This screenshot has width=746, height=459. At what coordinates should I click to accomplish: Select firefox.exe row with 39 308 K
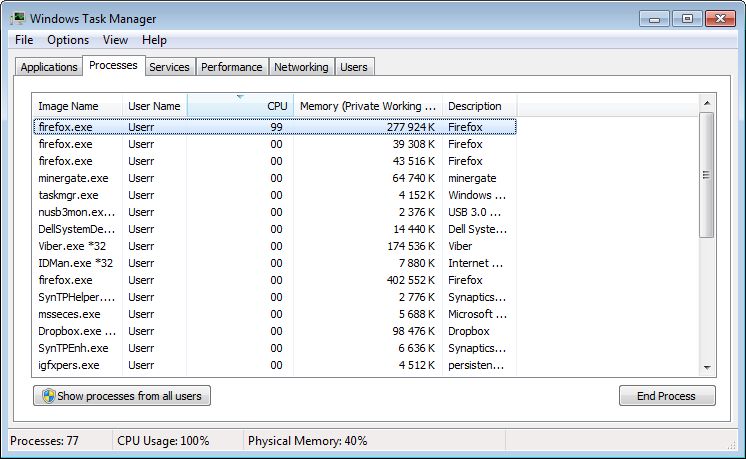tap(275, 144)
